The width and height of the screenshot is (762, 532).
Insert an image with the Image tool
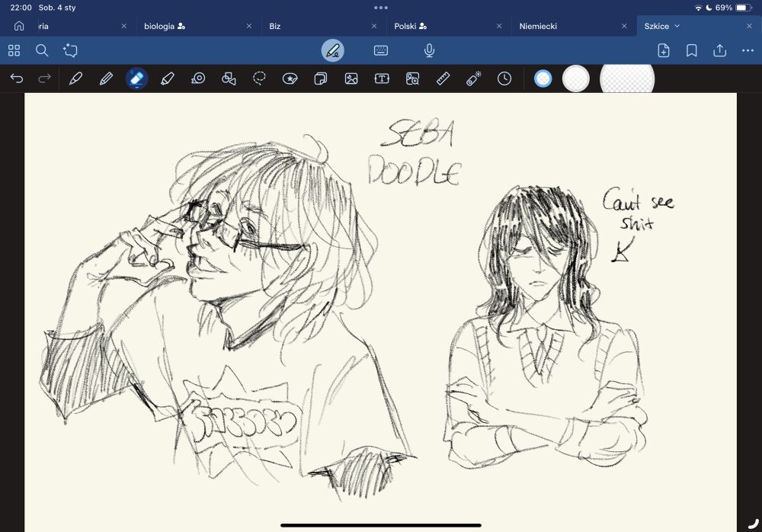click(351, 79)
